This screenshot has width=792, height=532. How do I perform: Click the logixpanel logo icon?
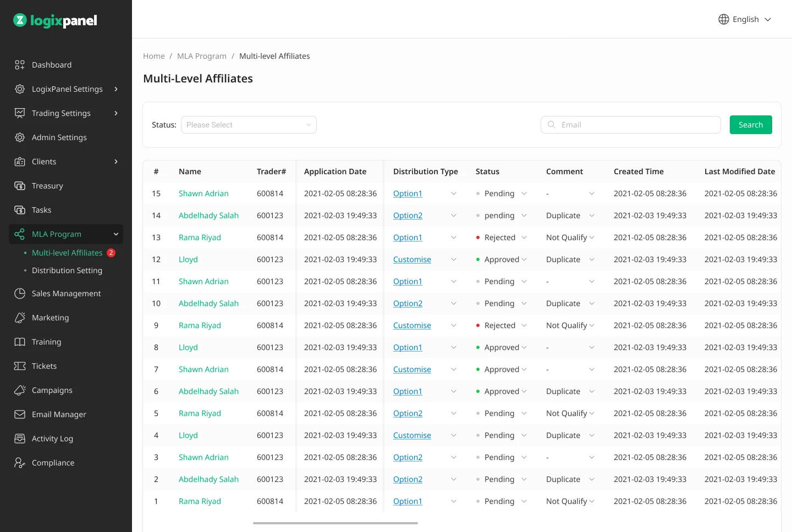[20, 20]
